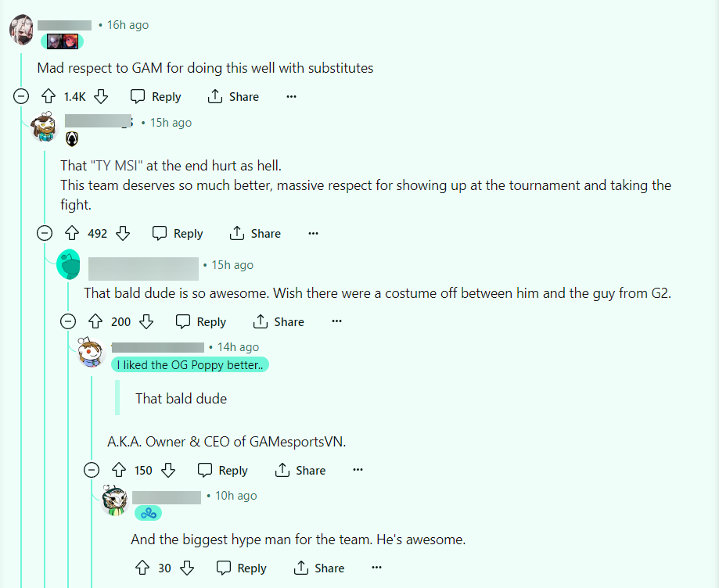The height and width of the screenshot is (588, 719).
Task: Click the 'I liked the OG Poppy better..' flair
Action: click(190, 365)
